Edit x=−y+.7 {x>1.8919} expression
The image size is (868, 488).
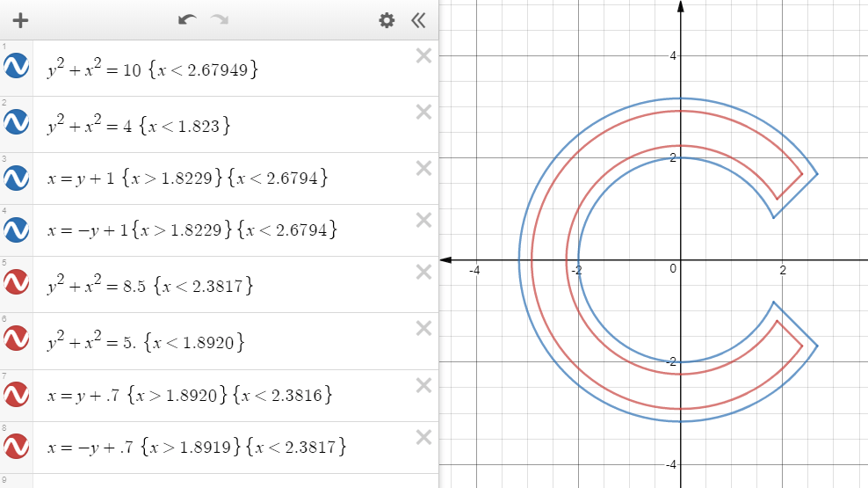pos(197,447)
